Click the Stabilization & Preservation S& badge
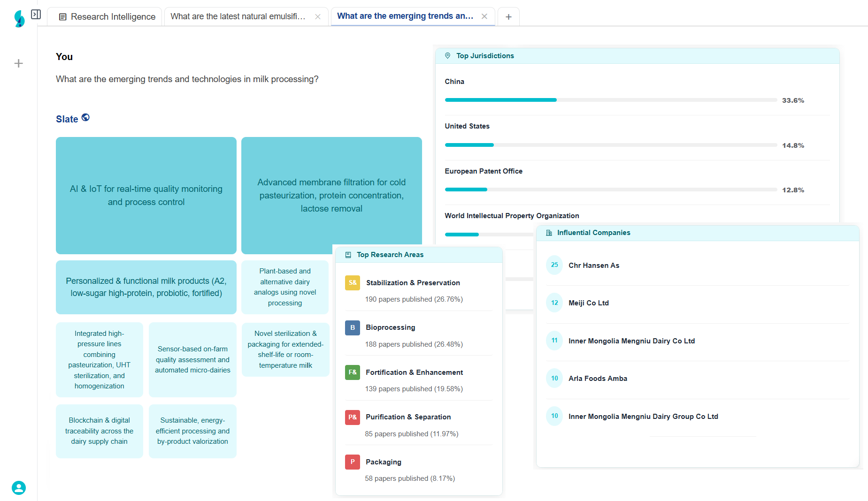The width and height of the screenshot is (868, 501). [353, 283]
